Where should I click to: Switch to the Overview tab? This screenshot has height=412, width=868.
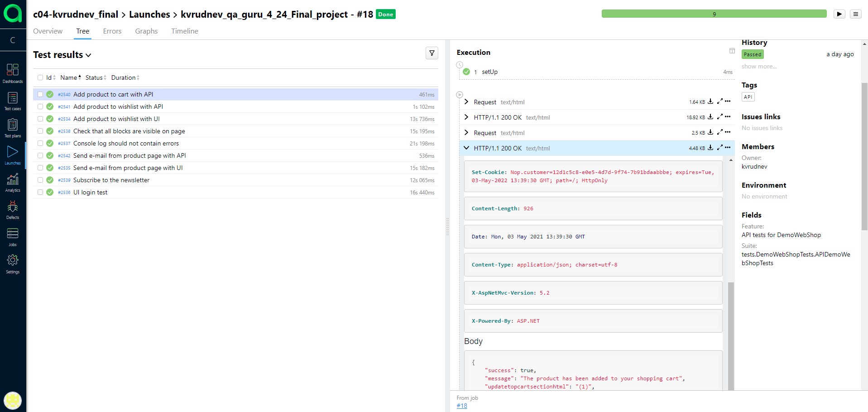point(48,31)
